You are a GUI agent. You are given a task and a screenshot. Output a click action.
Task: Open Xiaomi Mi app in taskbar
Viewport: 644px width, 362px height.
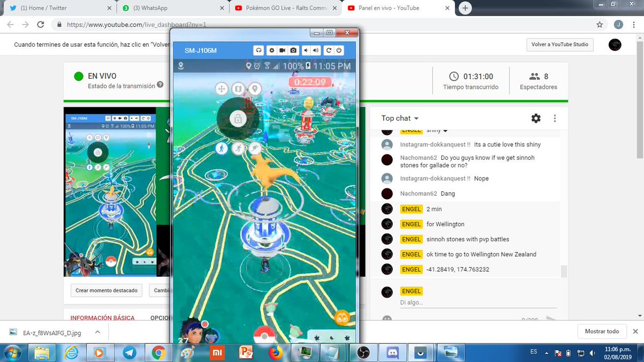(x=217, y=353)
